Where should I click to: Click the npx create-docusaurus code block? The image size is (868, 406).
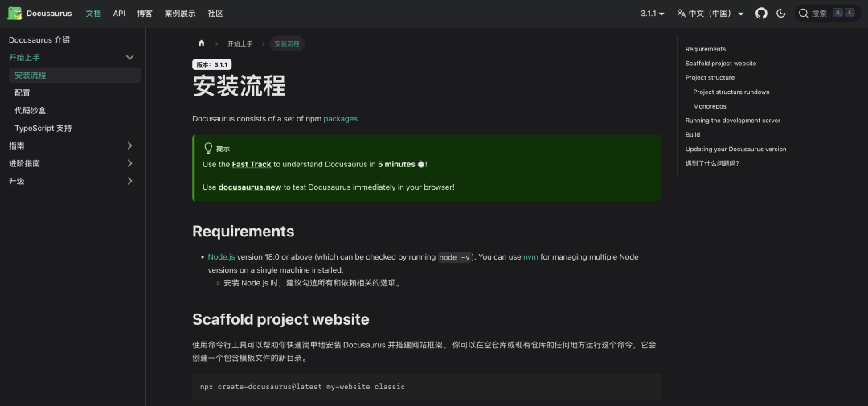tap(426, 387)
